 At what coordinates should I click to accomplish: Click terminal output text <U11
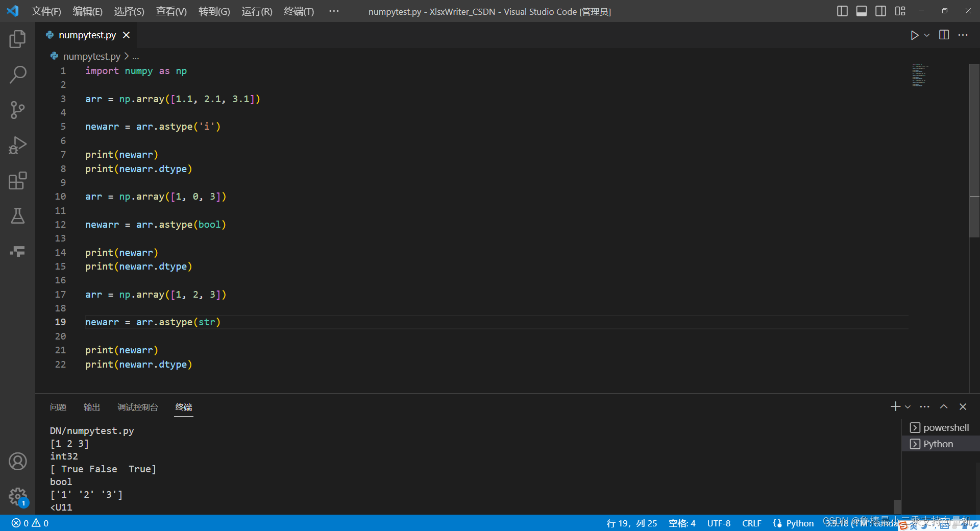pyautogui.click(x=61, y=508)
